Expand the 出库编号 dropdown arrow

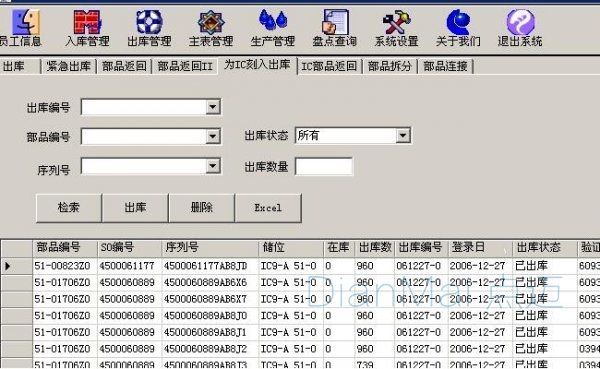[x=212, y=107]
